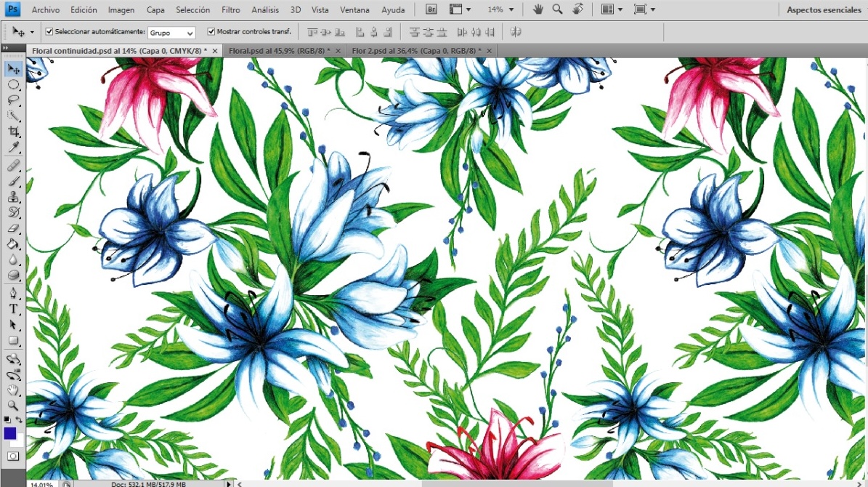Open the Grupo auto-select dropdown

(x=171, y=33)
